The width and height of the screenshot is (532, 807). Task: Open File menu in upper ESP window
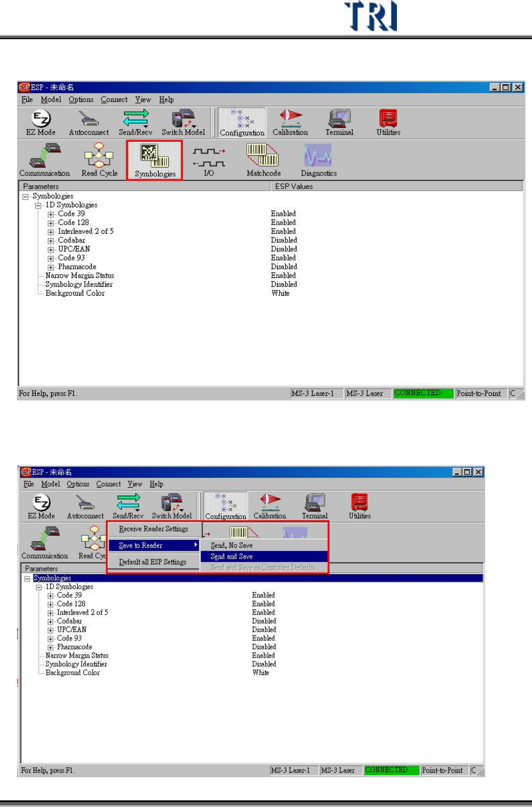[x=27, y=100]
